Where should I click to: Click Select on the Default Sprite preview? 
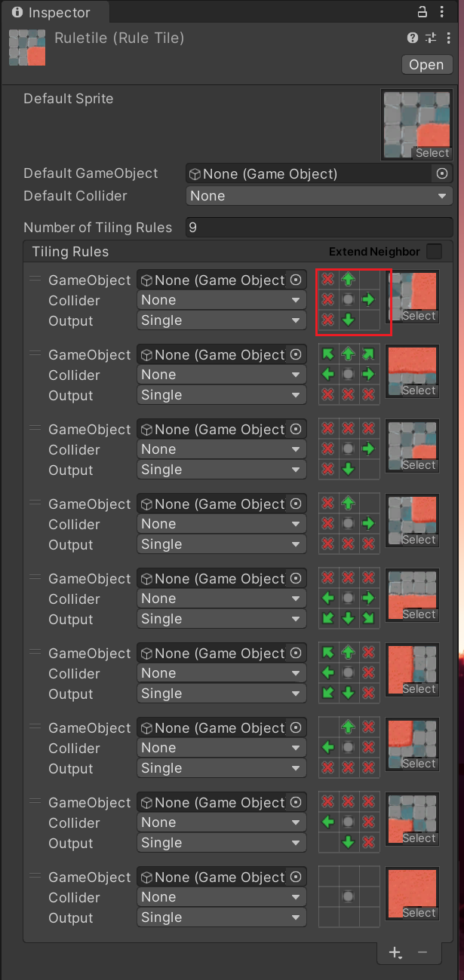[432, 152]
